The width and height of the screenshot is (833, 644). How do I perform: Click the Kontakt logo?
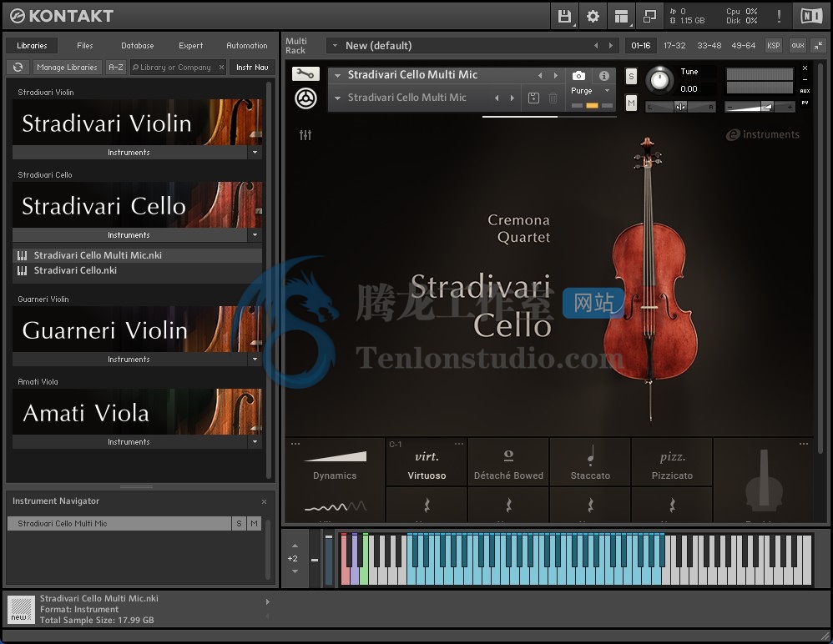coord(62,16)
